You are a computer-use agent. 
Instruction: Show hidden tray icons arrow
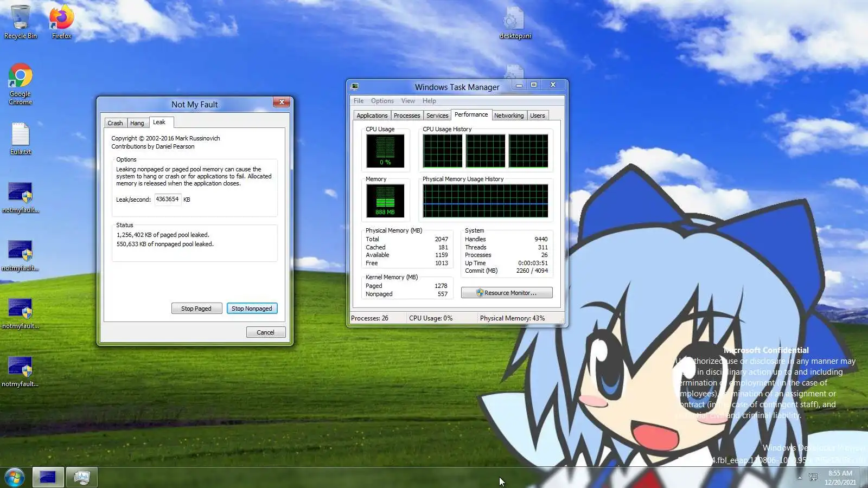(799, 478)
